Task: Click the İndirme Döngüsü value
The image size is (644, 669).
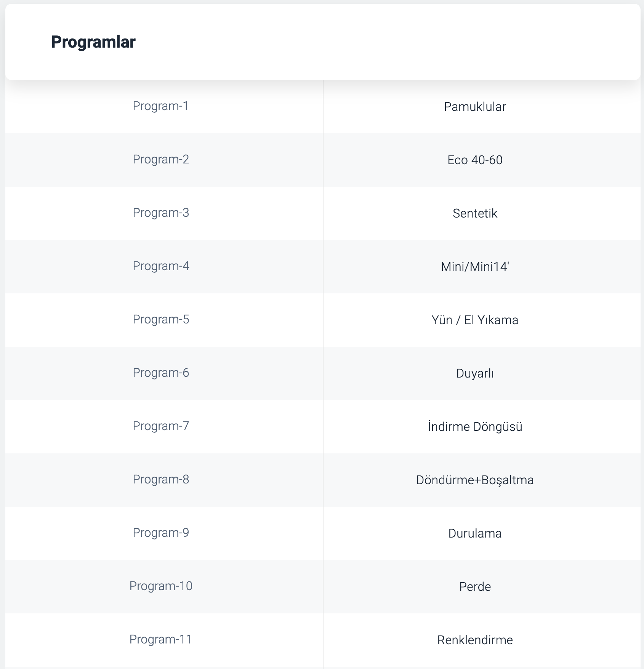Action: pos(475,427)
